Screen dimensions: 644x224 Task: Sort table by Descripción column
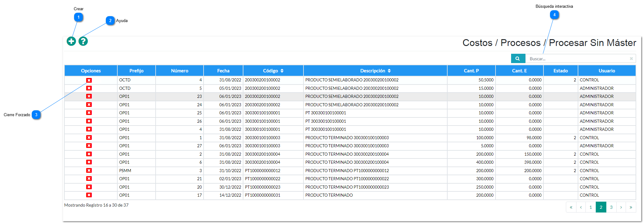[x=375, y=71]
